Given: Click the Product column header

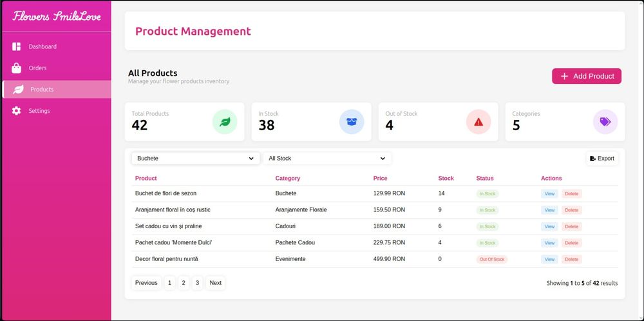Looking at the screenshot, I should pos(146,178).
